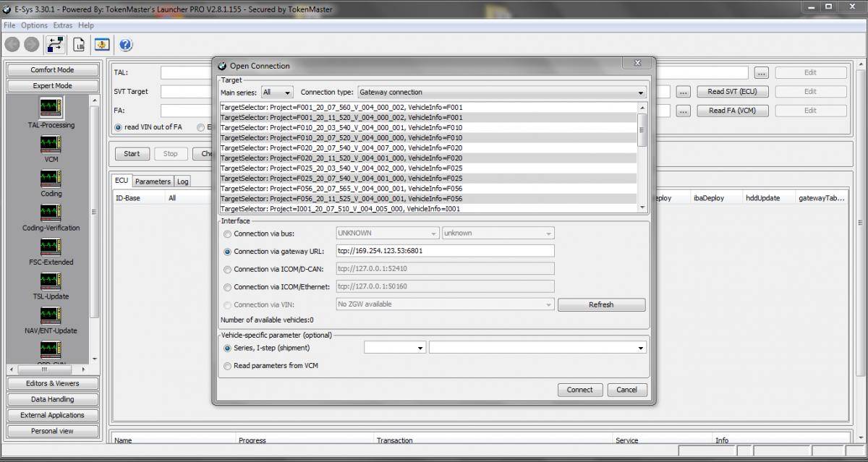Click the Connect button
Viewport: 868px width, 462px height.
coord(579,390)
